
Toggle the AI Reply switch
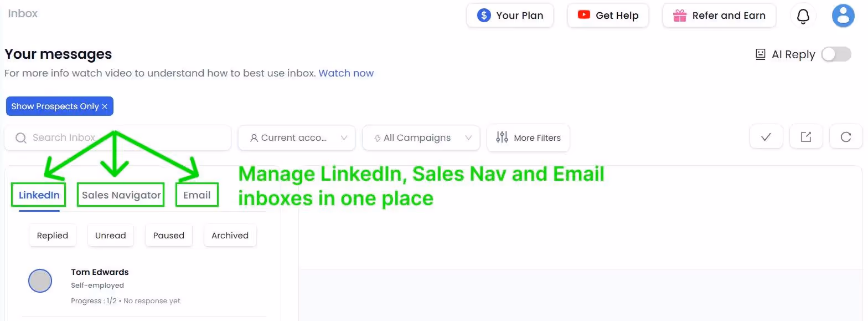pyautogui.click(x=836, y=54)
